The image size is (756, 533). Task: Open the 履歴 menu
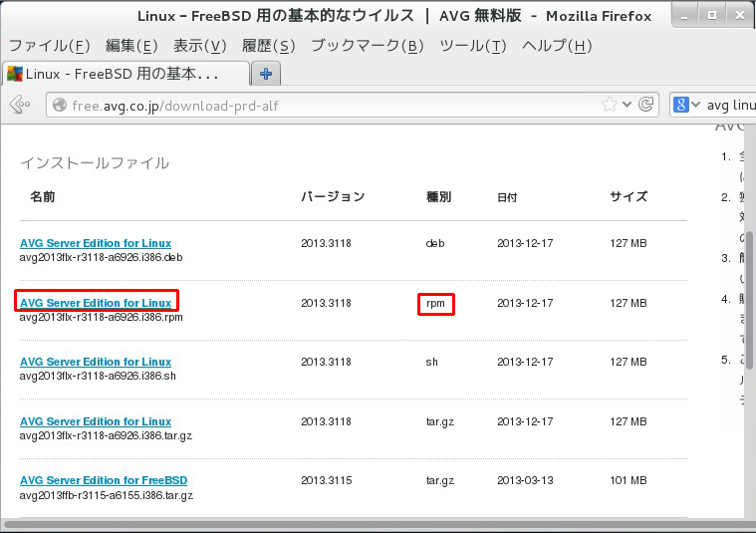pos(268,46)
